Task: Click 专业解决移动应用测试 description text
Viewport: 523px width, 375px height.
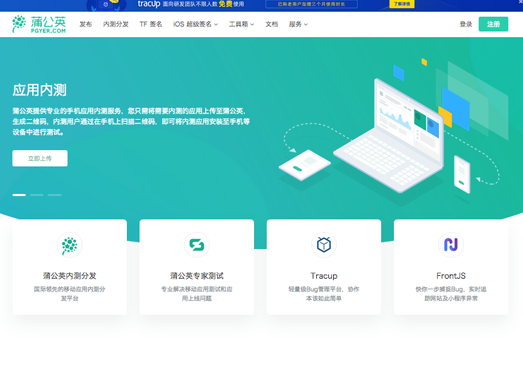Action: (x=197, y=294)
